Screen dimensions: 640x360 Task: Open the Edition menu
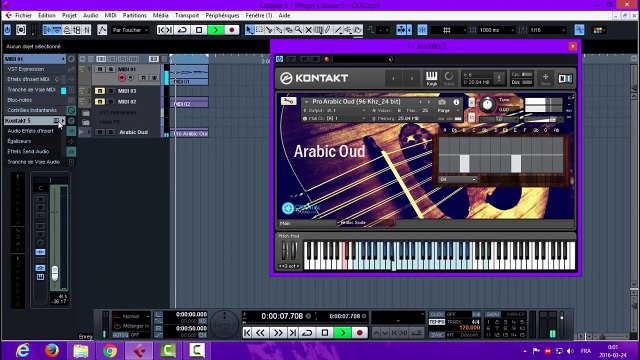click(x=47, y=16)
